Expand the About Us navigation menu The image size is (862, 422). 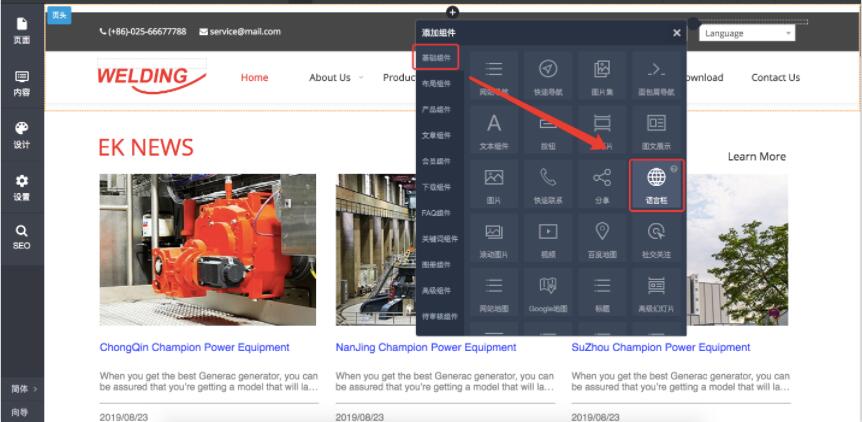pos(336,78)
